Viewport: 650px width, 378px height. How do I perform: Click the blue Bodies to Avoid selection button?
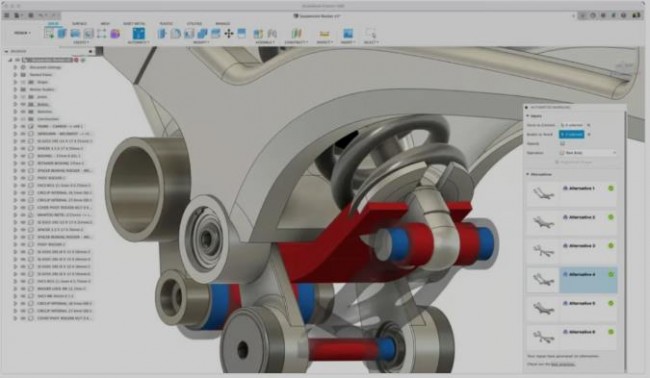[572, 134]
